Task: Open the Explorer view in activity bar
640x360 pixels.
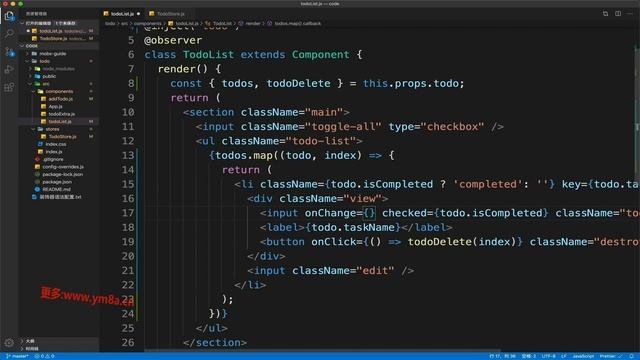Action: pyautogui.click(x=9, y=16)
